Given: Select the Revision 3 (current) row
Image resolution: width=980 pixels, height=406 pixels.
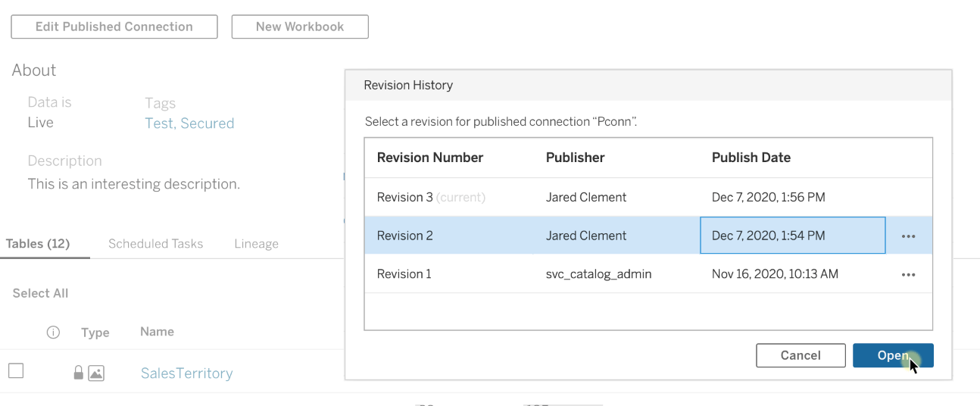Looking at the screenshot, I should (x=648, y=197).
